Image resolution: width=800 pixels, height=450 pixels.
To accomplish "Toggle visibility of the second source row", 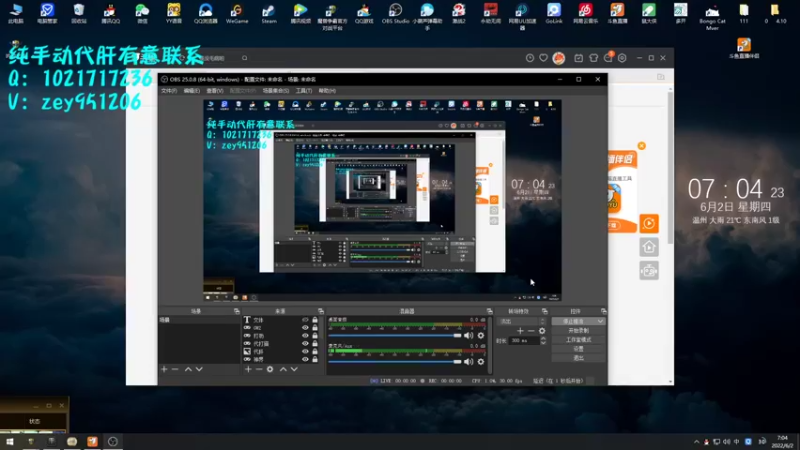I will tap(305, 328).
